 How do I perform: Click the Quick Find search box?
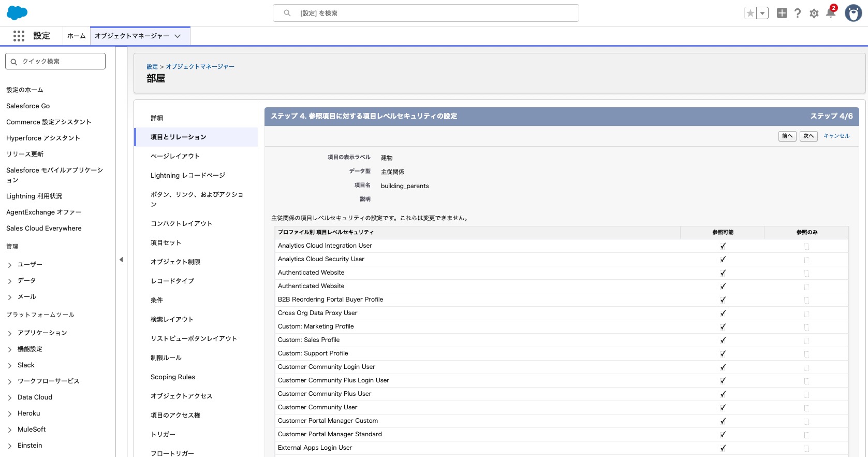pyautogui.click(x=55, y=61)
